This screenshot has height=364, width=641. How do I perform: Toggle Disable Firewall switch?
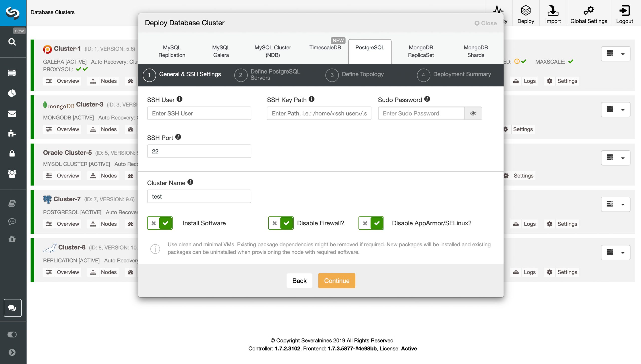click(x=281, y=223)
